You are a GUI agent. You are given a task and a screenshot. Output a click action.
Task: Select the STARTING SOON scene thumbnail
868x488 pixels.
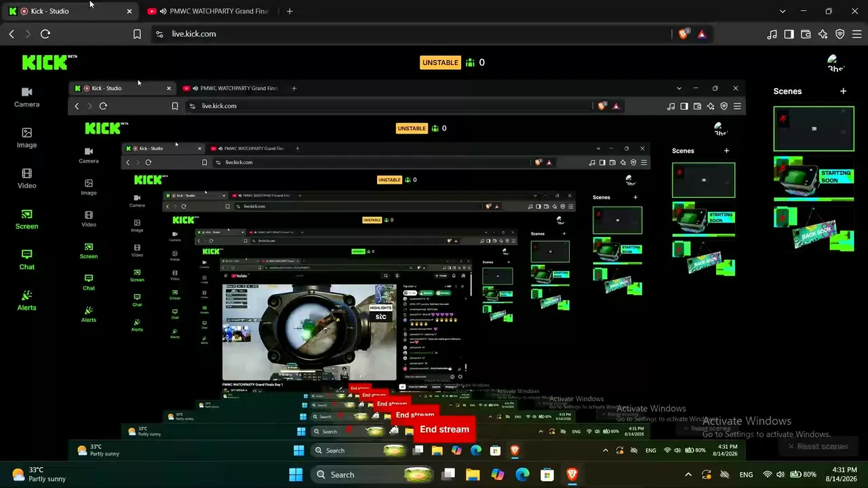pyautogui.click(x=814, y=179)
